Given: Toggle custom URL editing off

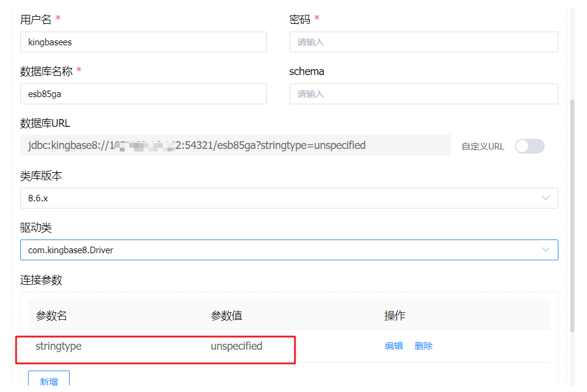Looking at the screenshot, I should pyautogui.click(x=529, y=146).
